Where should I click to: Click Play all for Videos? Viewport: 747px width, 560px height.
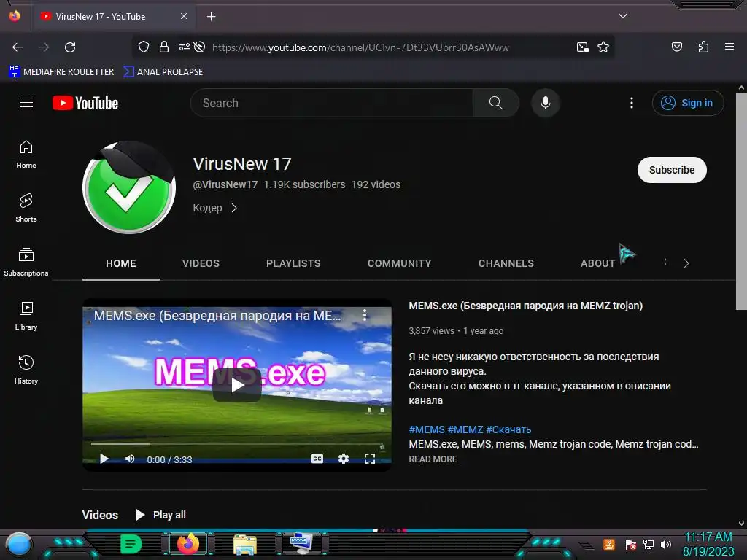(x=161, y=515)
